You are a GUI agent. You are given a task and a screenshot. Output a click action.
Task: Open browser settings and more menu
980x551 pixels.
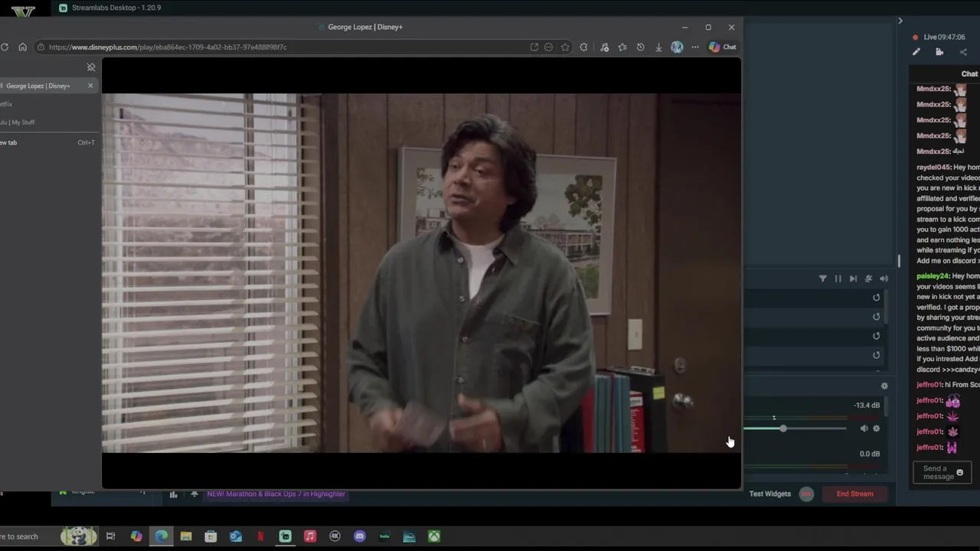(x=695, y=47)
